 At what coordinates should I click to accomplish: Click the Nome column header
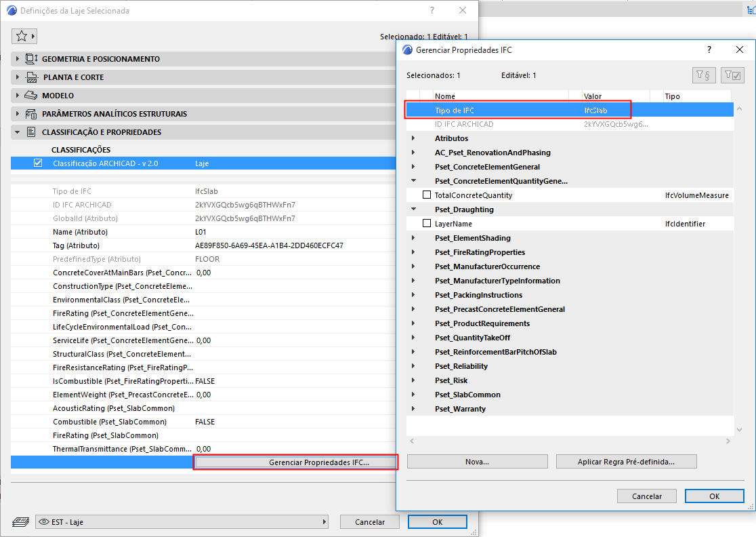tap(501, 96)
